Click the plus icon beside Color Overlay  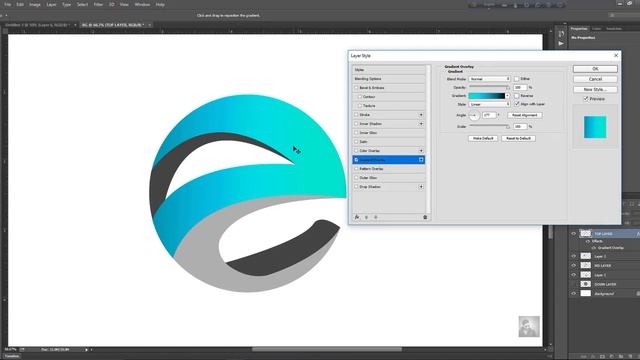point(421,151)
